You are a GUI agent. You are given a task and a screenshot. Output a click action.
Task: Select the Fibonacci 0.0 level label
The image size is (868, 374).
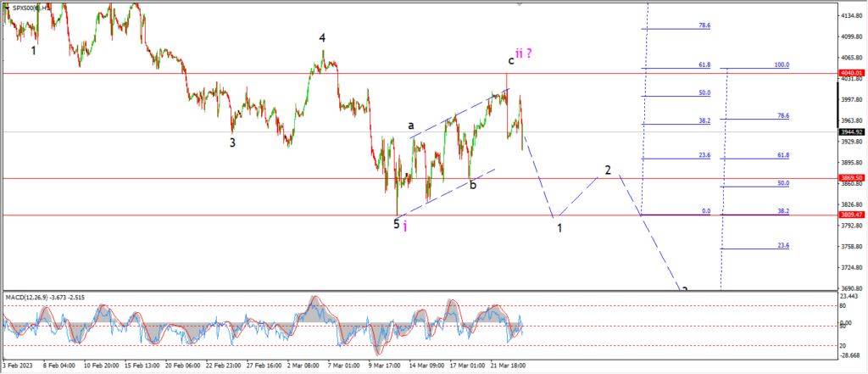706,211
